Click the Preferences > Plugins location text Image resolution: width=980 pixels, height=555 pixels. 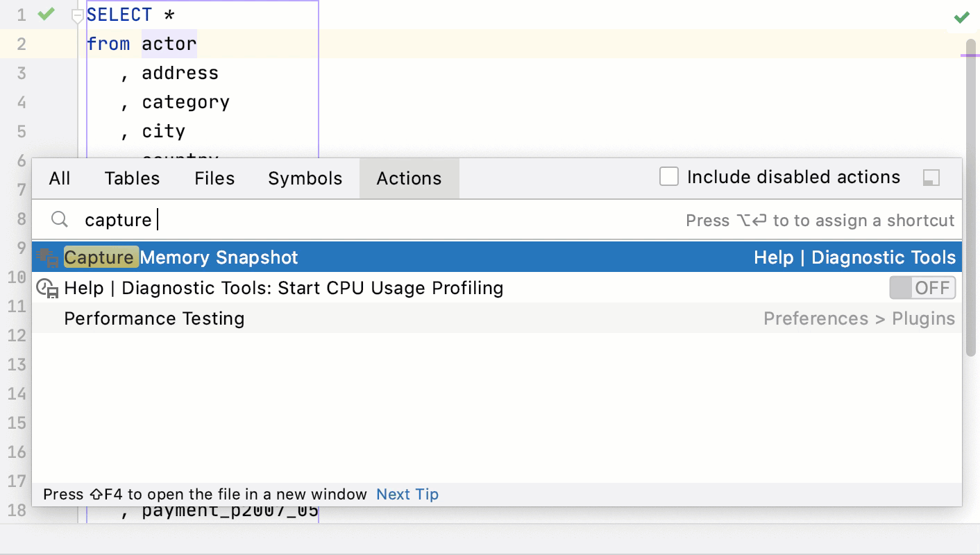tap(859, 318)
